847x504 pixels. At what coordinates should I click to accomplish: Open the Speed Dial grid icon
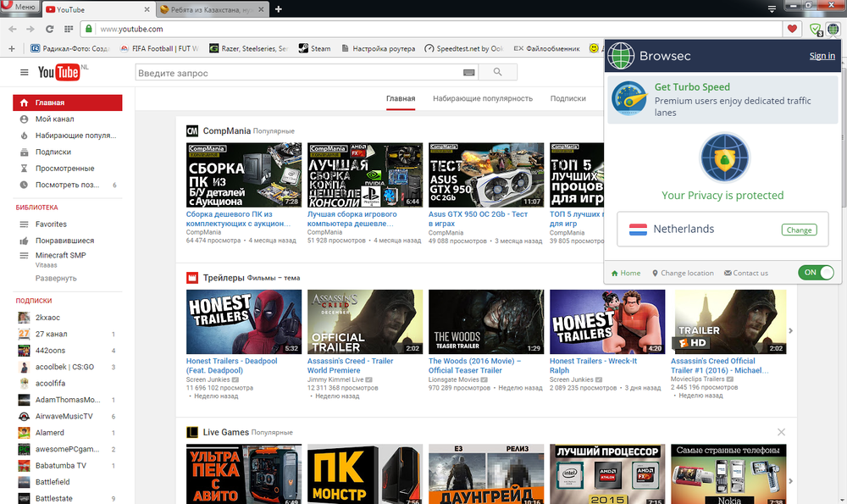pos(69,29)
